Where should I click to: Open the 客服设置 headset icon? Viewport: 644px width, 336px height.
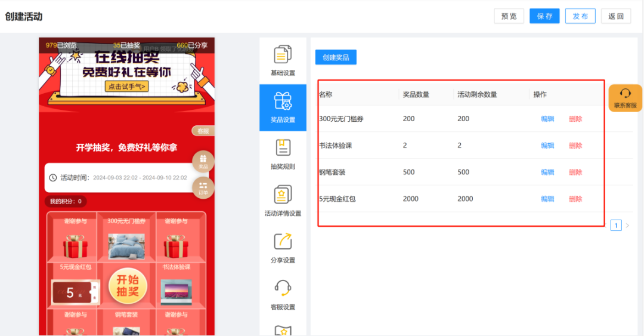click(x=283, y=289)
